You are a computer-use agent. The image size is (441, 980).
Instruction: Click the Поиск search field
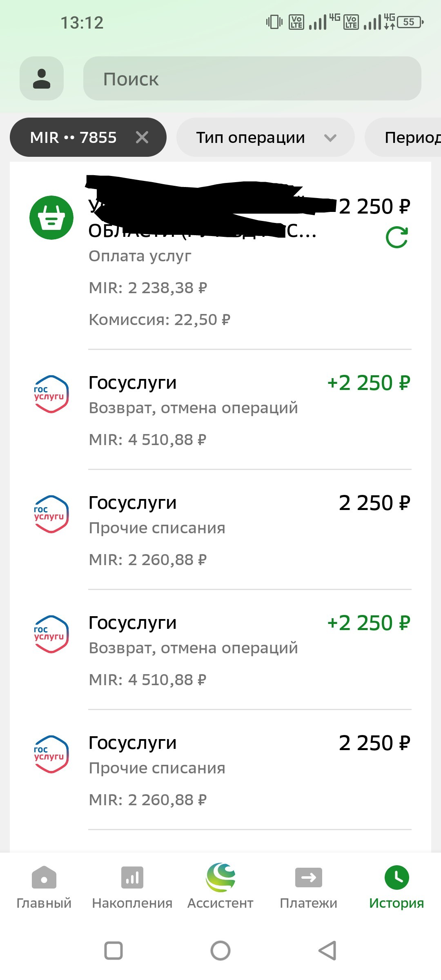[x=252, y=79]
